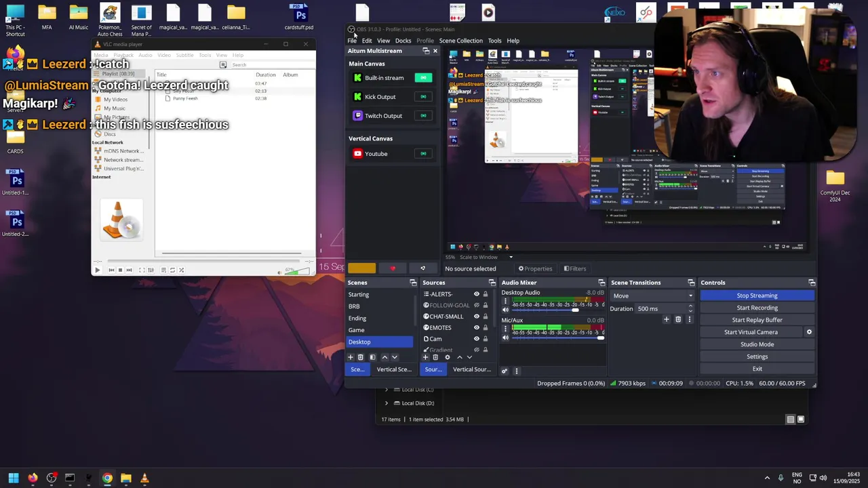The image size is (868, 488).
Task: Mute Desktop Audio speaker icon
Action: point(505,310)
